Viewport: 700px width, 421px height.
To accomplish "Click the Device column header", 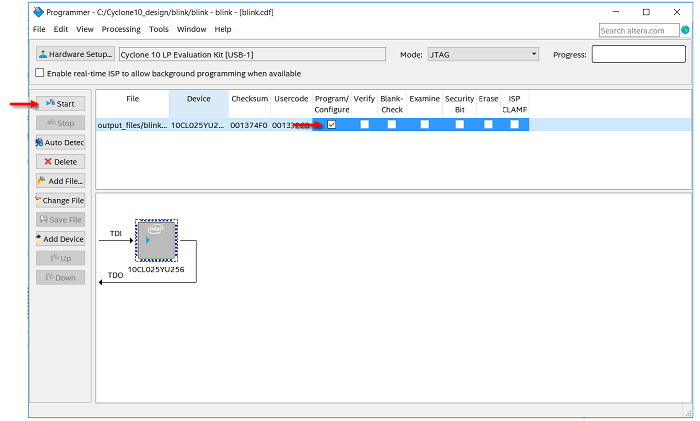I will coord(199,104).
